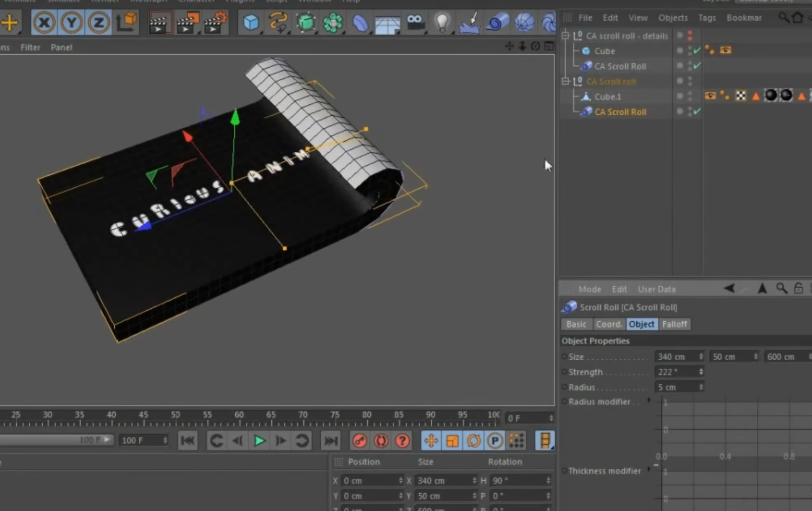This screenshot has height=511, width=812.
Task: Play the animation forward
Action: tap(259, 441)
